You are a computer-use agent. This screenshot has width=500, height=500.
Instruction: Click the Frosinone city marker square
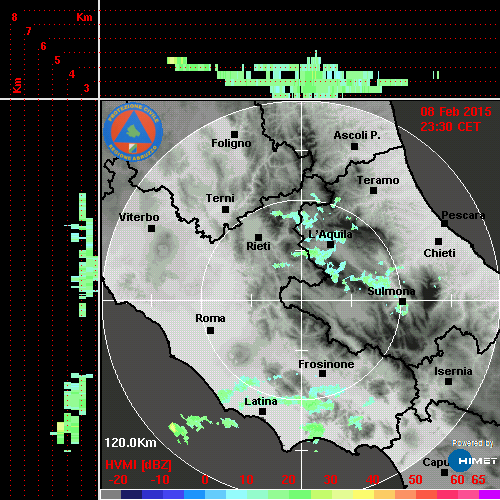tap(322, 374)
